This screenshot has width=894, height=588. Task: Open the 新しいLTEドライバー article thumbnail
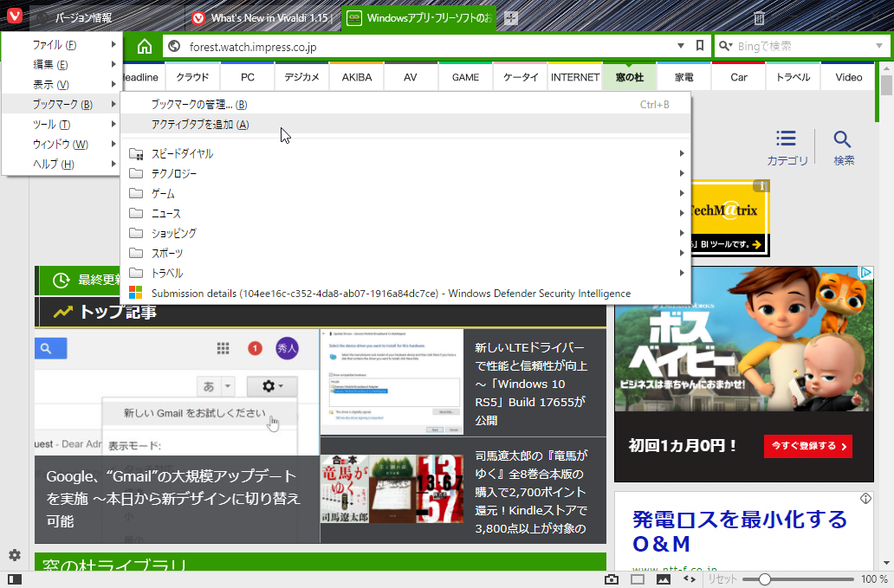[392, 382]
